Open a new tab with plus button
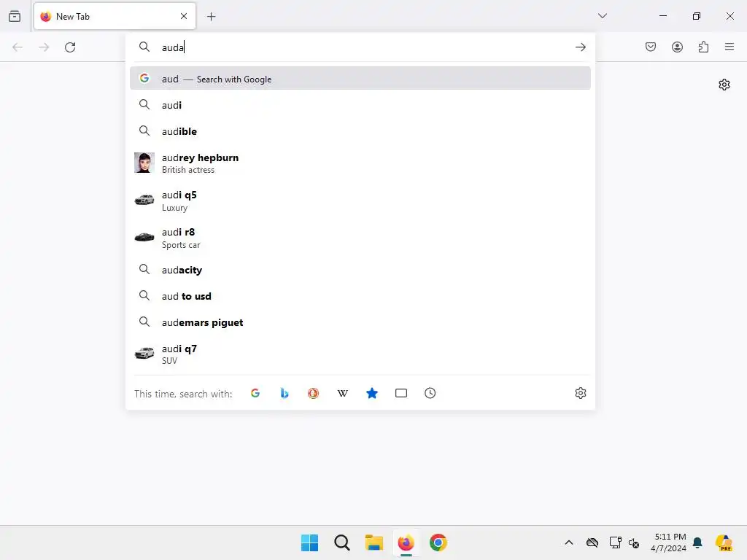Viewport: 747px width, 560px height. (211, 16)
